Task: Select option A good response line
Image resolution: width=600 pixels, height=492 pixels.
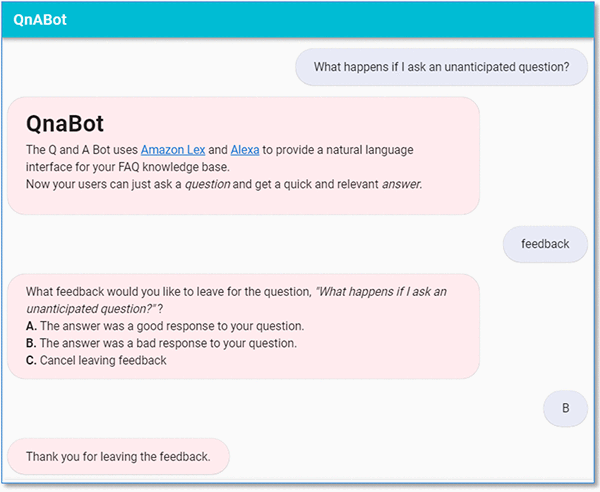Action: coord(165,326)
